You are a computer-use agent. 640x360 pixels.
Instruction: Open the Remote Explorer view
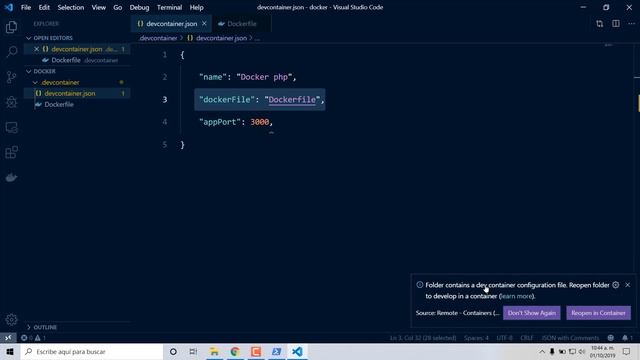point(11,127)
